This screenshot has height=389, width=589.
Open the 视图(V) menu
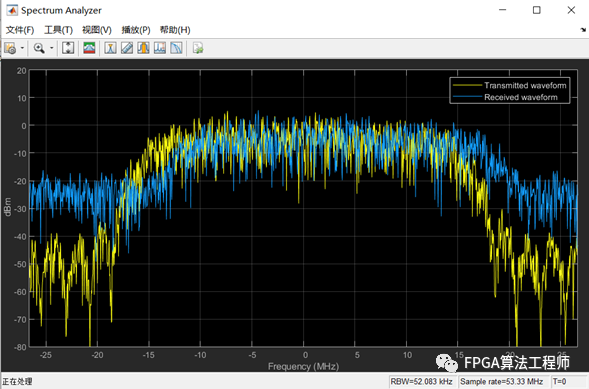tap(97, 30)
